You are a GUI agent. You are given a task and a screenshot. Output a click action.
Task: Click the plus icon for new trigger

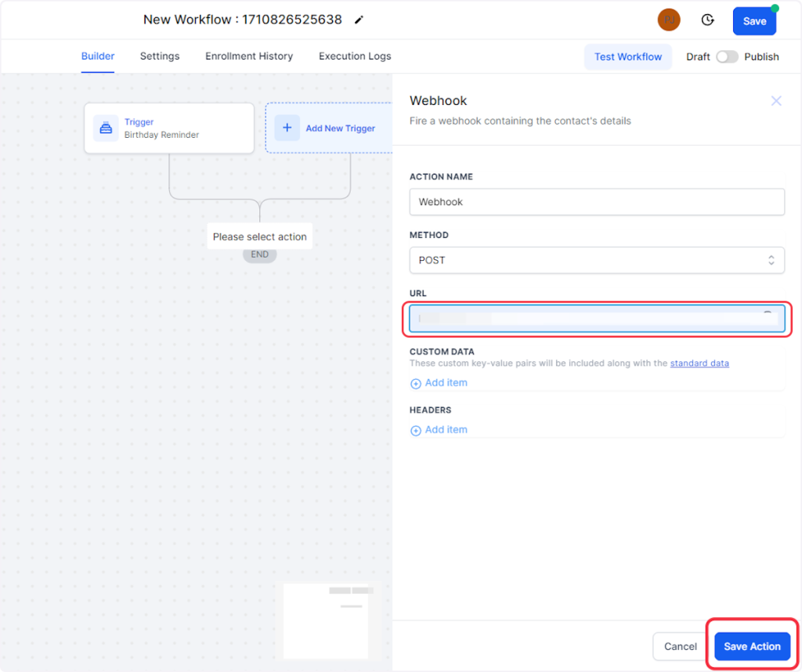tap(287, 128)
